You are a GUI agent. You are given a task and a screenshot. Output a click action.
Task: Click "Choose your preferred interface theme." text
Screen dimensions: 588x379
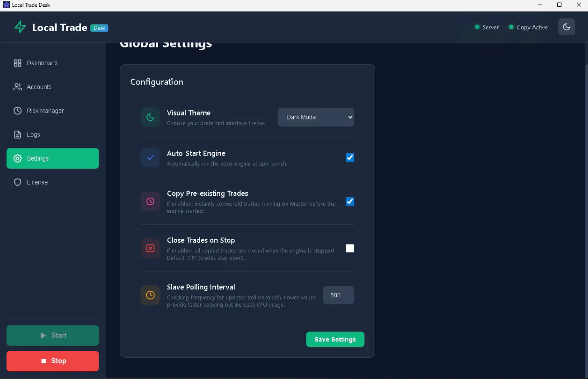tap(216, 123)
